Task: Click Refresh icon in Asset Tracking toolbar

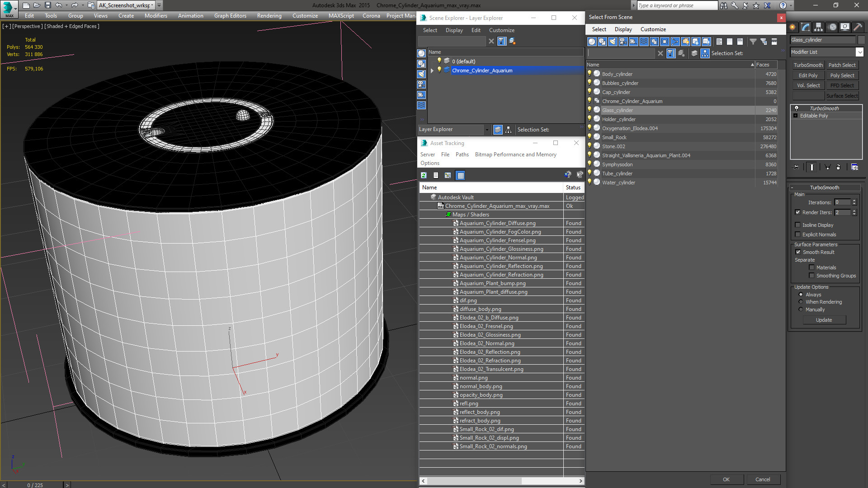Action: point(424,175)
